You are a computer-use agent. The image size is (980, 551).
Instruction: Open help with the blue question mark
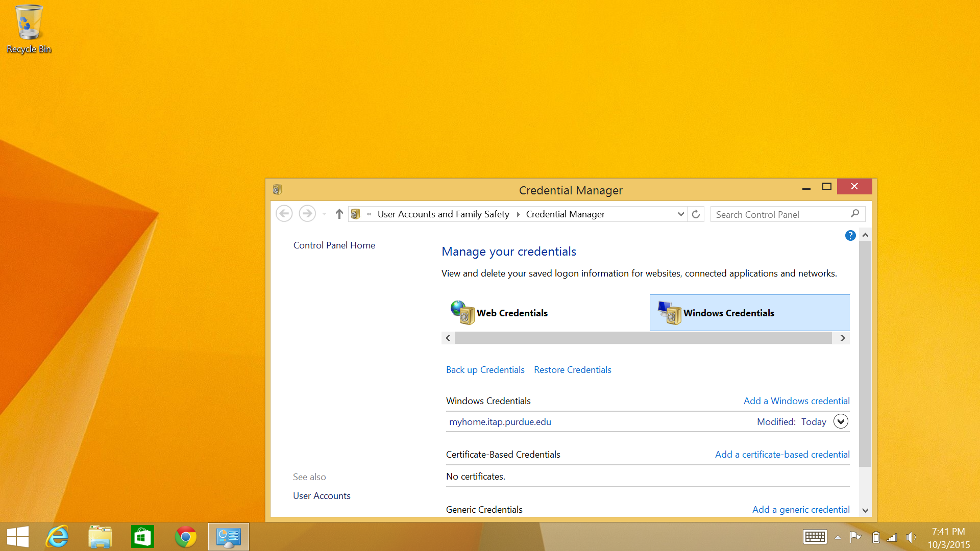(x=850, y=235)
